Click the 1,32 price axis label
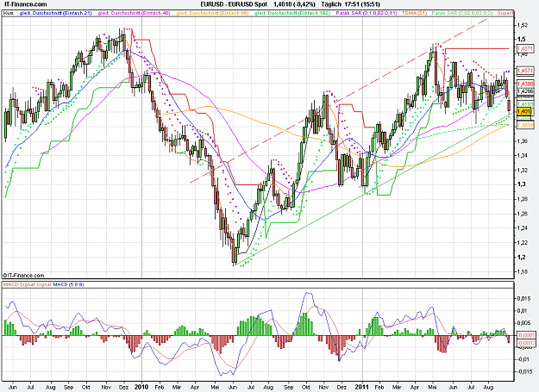The height and width of the screenshot is (392, 539). click(522, 171)
